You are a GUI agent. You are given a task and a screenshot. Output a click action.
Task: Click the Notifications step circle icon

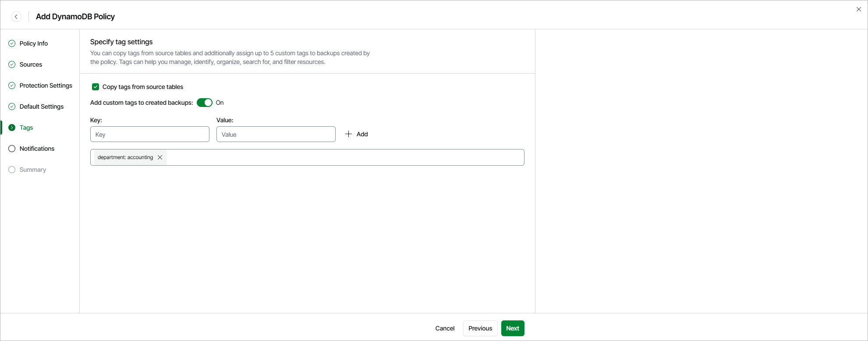pyautogui.click(x=12, y=149)
